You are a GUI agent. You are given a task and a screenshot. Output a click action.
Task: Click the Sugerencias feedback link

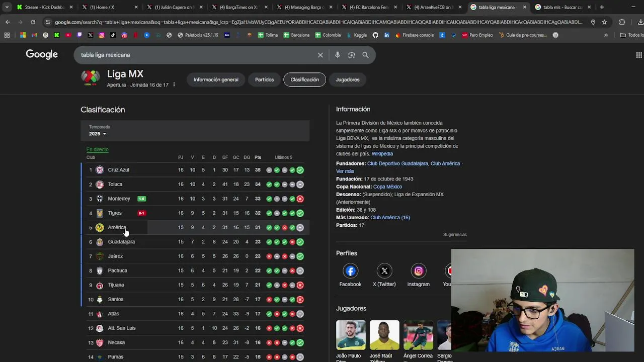coord(455,235)
